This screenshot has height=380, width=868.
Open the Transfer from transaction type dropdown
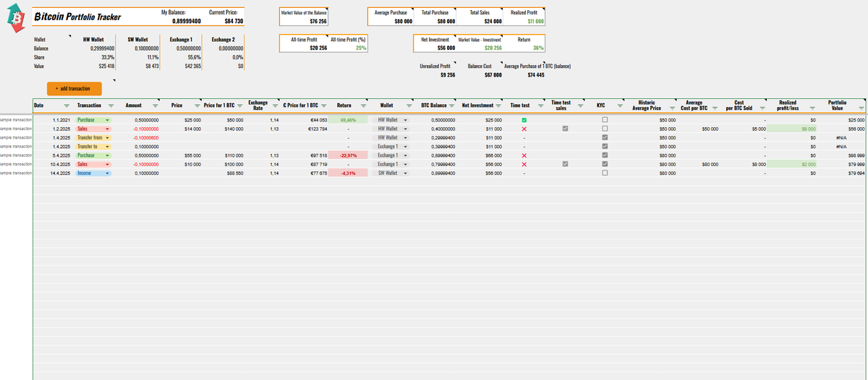coord(107,137)
